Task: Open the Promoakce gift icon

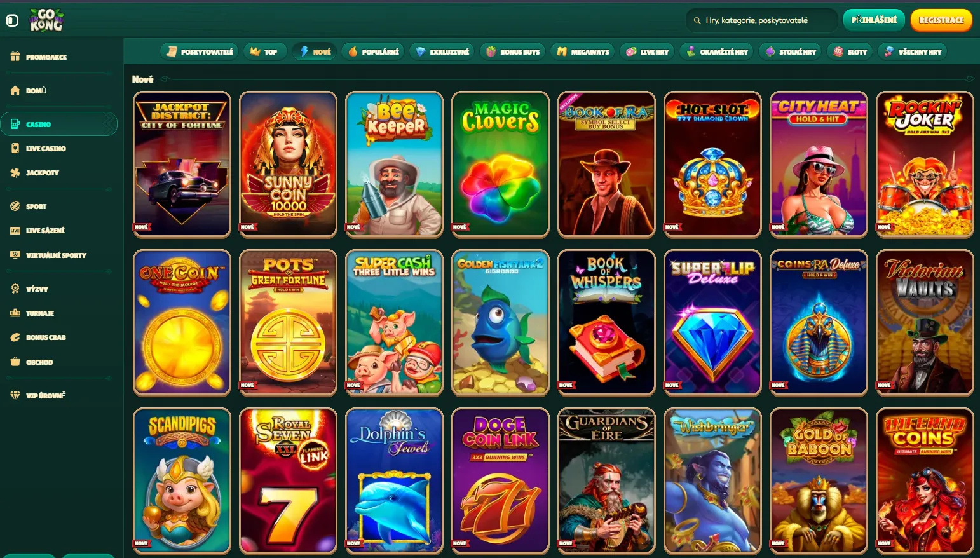Action: [x=15, y=57]
